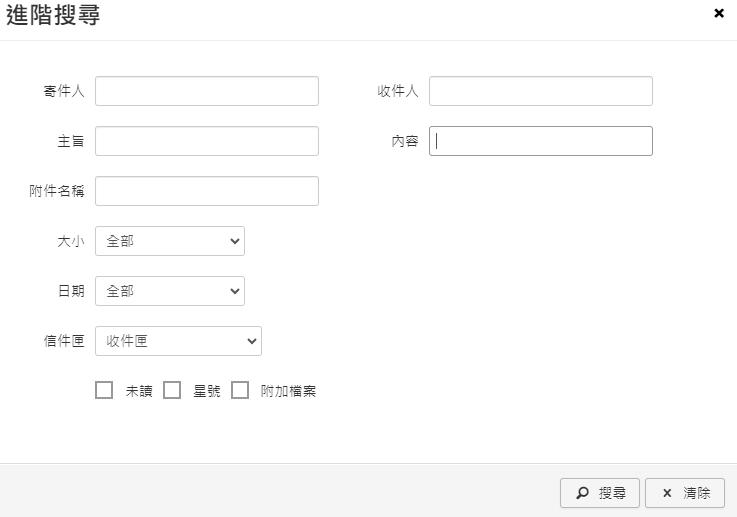Image resolution: width=737 pixels, height=517 pixels.
Task: Open the 信件匣 dropdown showing 收件匣
Action: coord(178,341)
